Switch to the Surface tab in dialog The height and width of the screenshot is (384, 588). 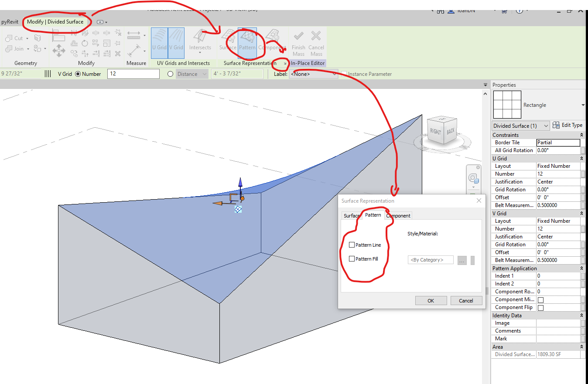[x=352, y=216]
